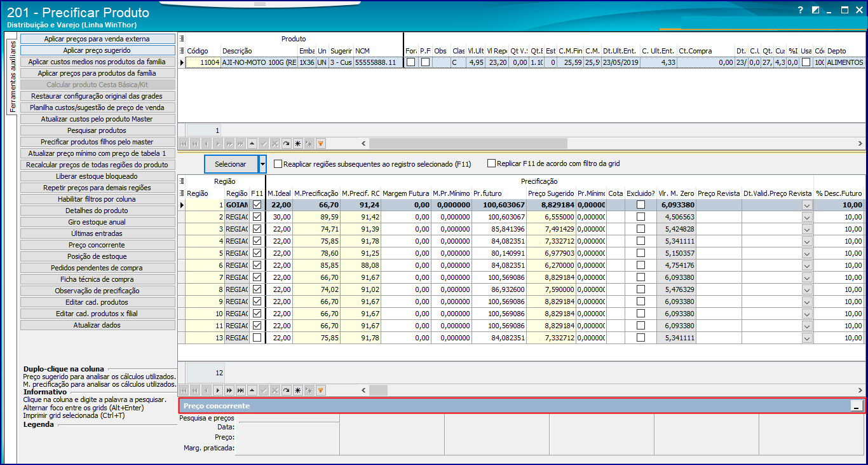
Task: Click the NCM column header
Action: pos(378,51)
